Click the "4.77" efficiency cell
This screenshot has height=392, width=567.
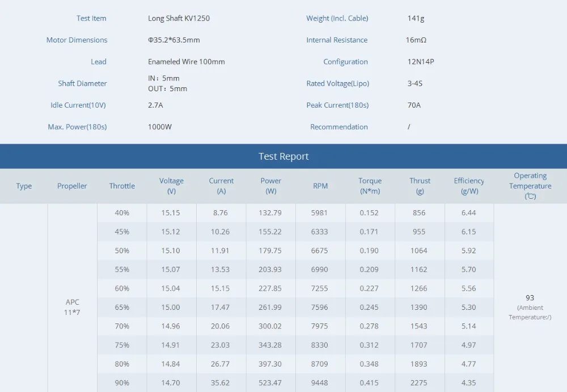click(x=469, y=364)
